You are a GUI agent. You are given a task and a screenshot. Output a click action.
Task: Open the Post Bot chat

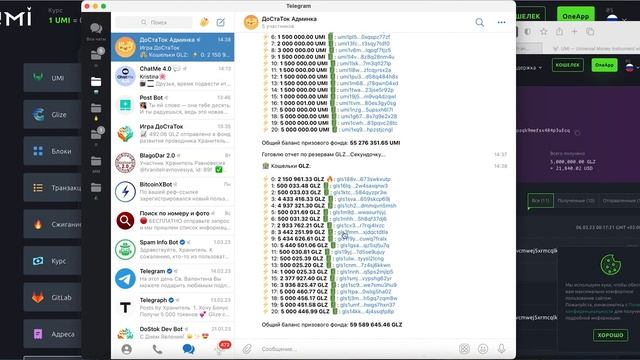(173, 105)
